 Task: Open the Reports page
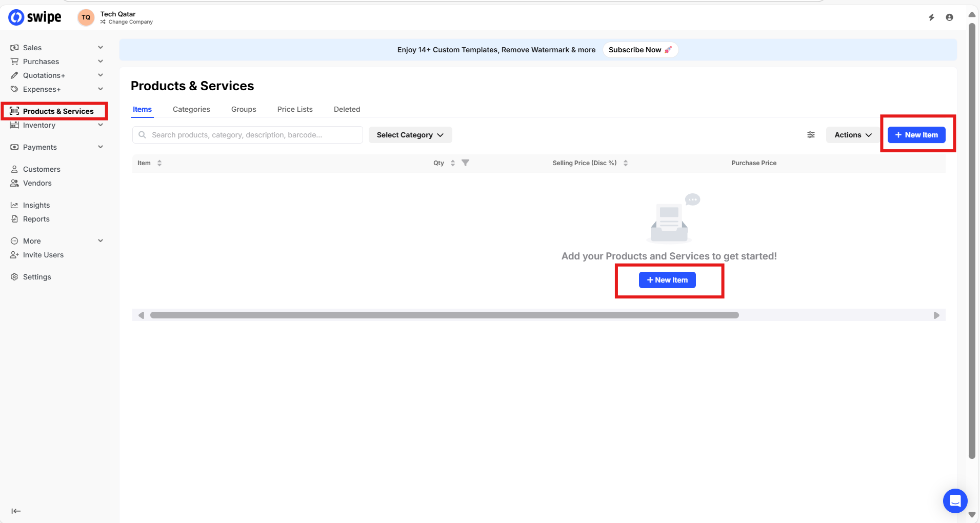[36, 219]
